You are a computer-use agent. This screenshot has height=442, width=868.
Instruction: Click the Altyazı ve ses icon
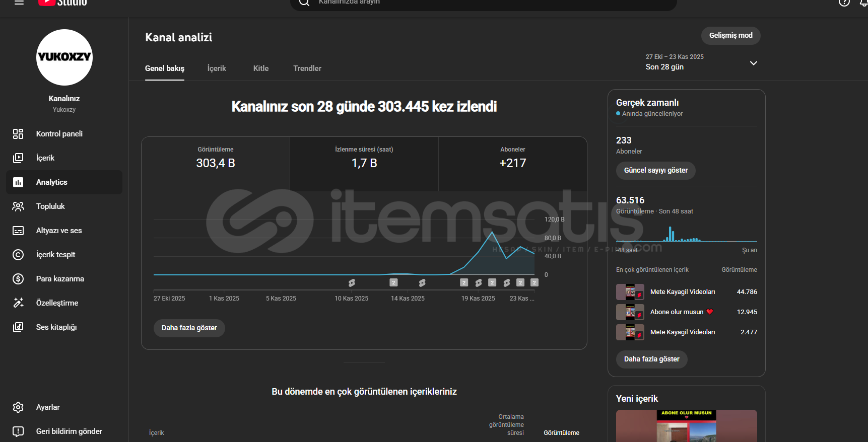18,231
